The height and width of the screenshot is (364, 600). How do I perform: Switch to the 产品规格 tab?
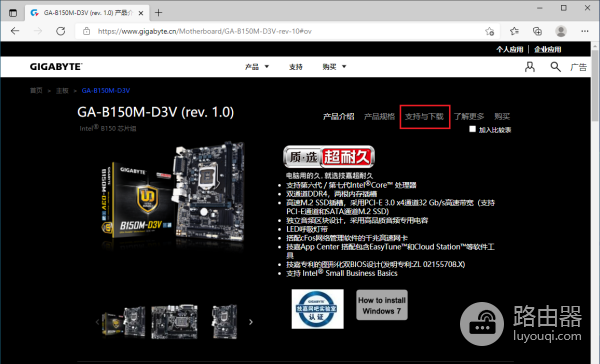point(379,116)
